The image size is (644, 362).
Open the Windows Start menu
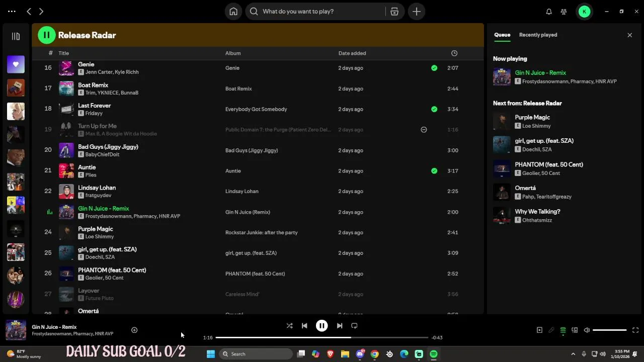coord(211,354)
